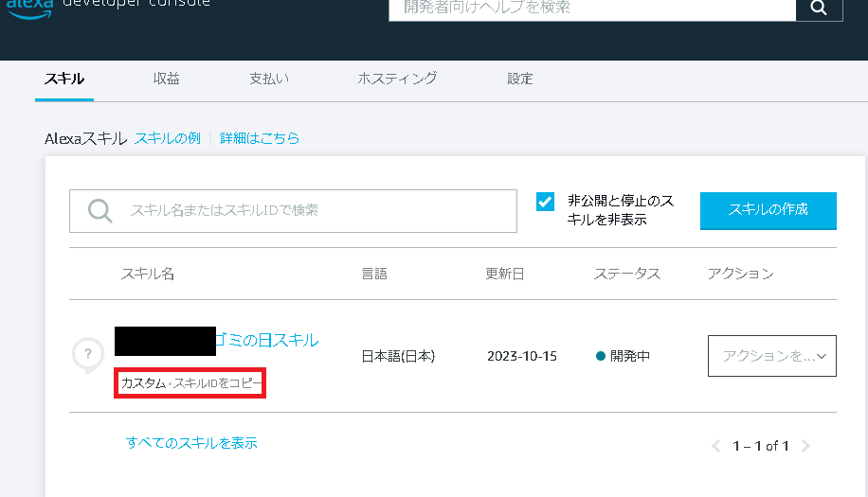Click the 更新日 column header
This screenshot has height=497, width=868.
[504, 274]
